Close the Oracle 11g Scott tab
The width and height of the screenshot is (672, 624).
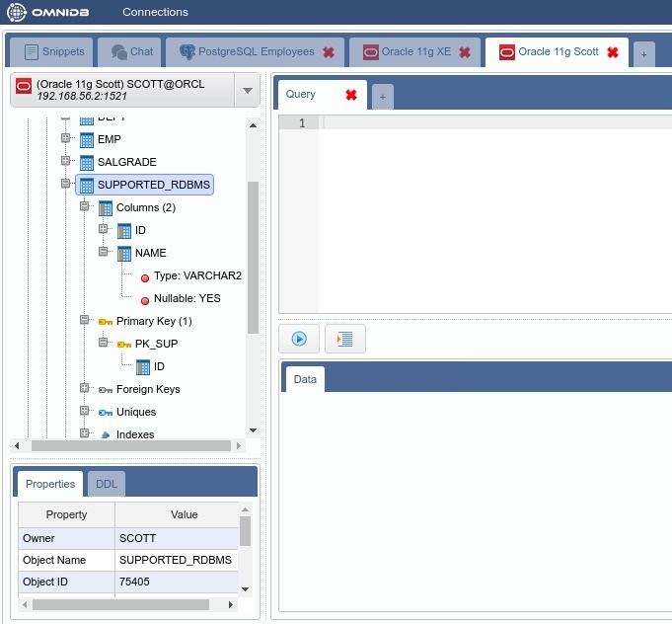(613, 52)
